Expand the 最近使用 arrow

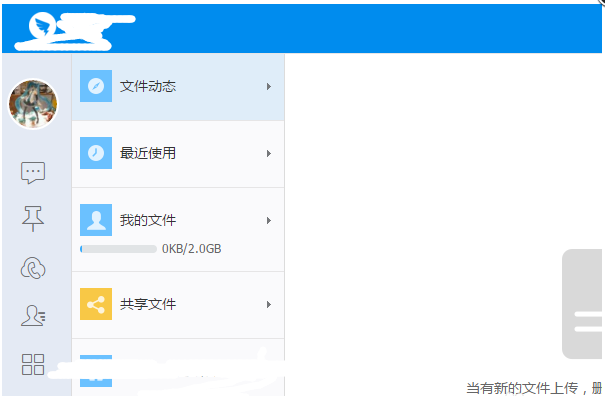[x=268, y=154]
